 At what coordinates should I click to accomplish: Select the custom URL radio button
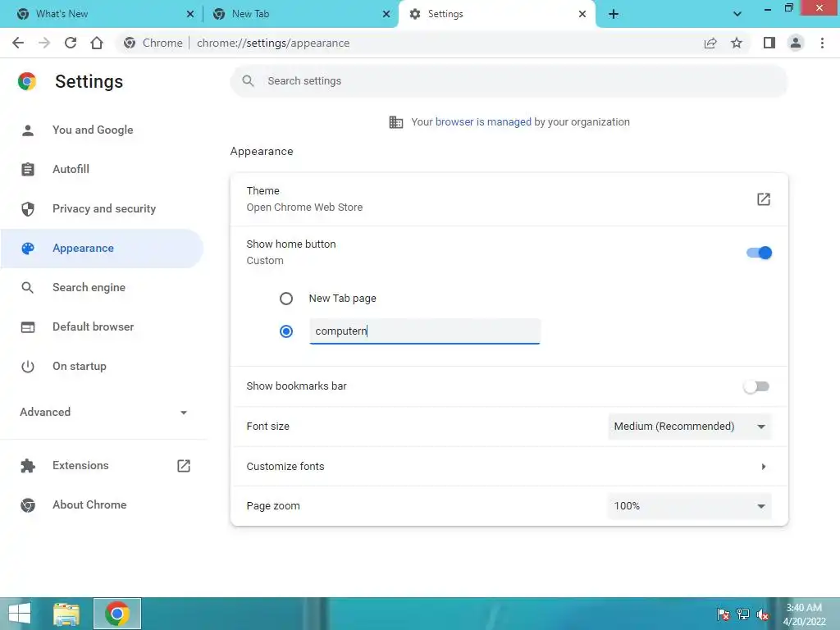click(x=286, y=331)
